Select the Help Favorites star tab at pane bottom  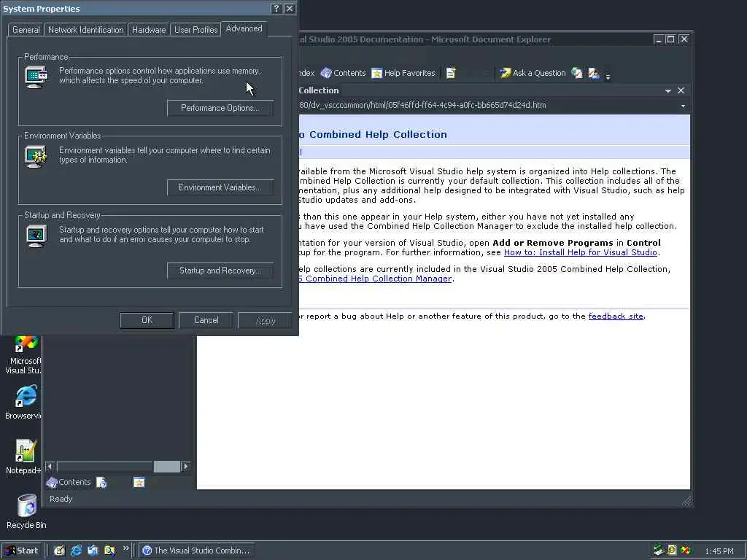click(x=139, y=483)
